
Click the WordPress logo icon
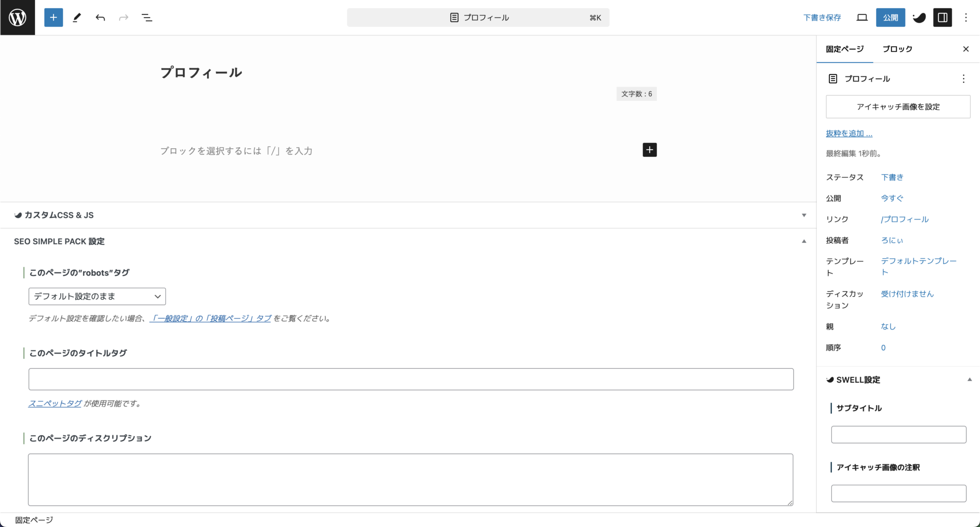17,18
